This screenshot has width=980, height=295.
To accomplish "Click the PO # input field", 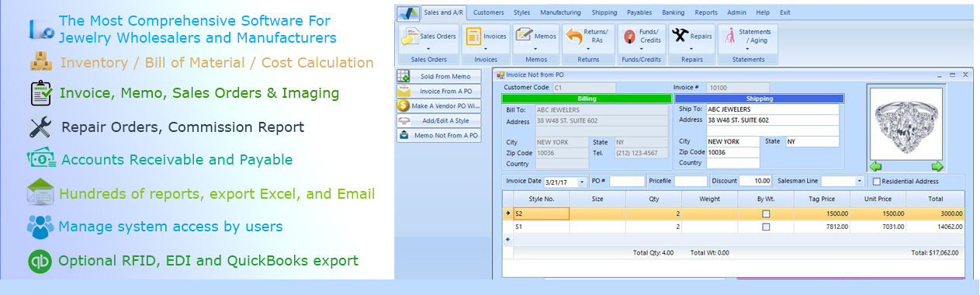I will 627,182.
